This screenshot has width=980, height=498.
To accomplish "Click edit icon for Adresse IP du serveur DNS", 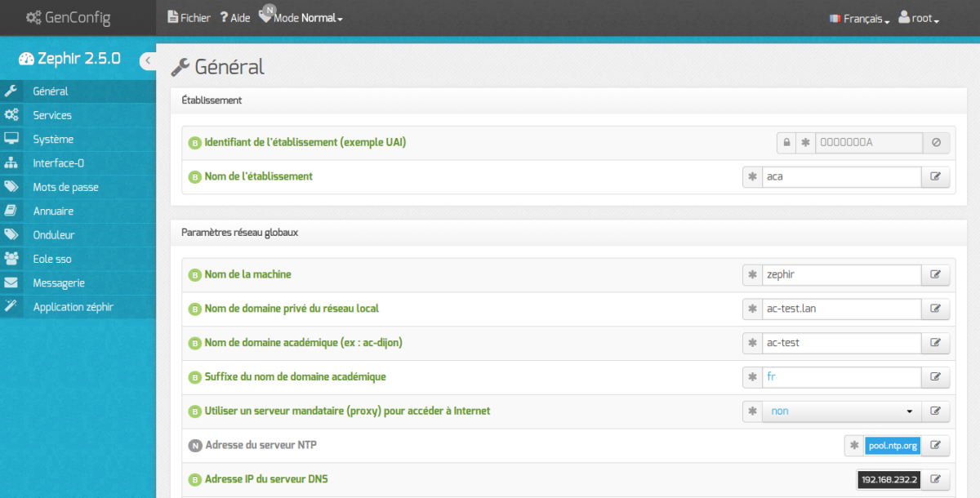I will (x=936, y=479).
